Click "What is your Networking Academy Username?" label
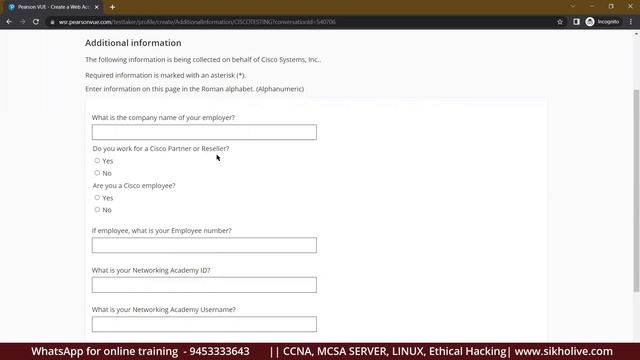Screen dimensions: 640x360 164,309
